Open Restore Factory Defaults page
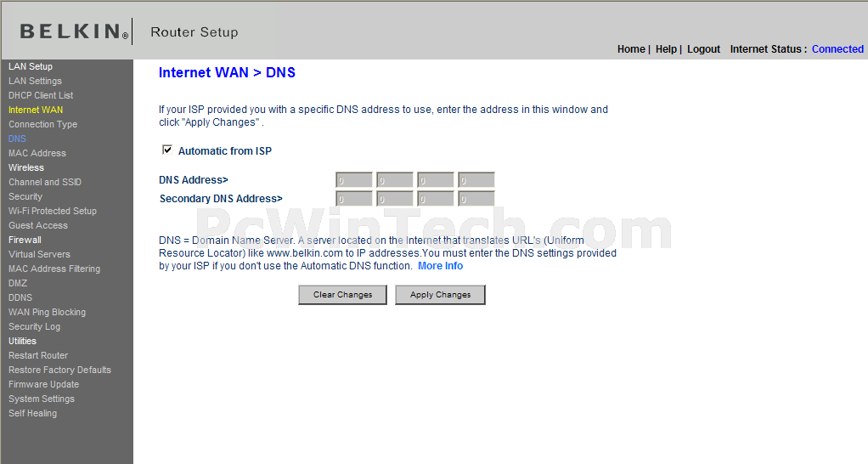 pos(59,370)
